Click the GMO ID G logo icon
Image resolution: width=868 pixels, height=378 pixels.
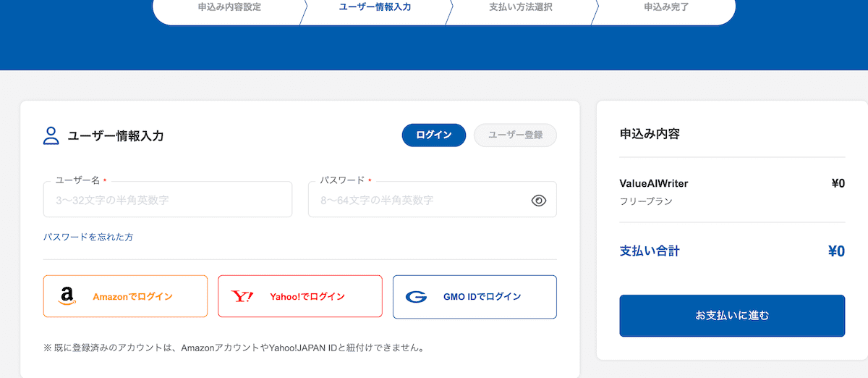(x=416, y=296)
